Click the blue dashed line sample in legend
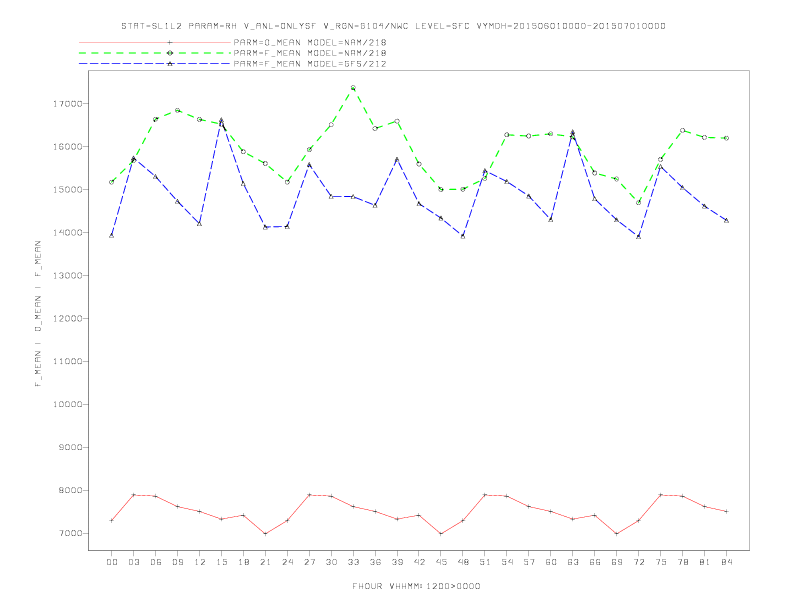 [x=155, y=64]
